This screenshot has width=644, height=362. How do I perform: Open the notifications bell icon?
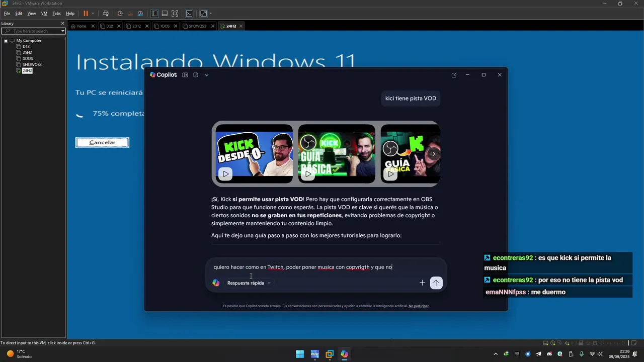click(635, 354)
